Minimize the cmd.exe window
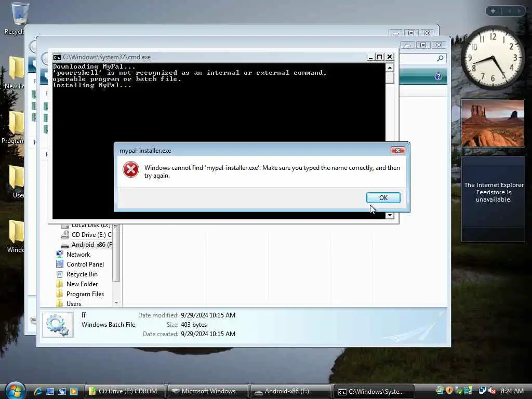Screen dimensions: 532x399 click(x=370, y=57)
